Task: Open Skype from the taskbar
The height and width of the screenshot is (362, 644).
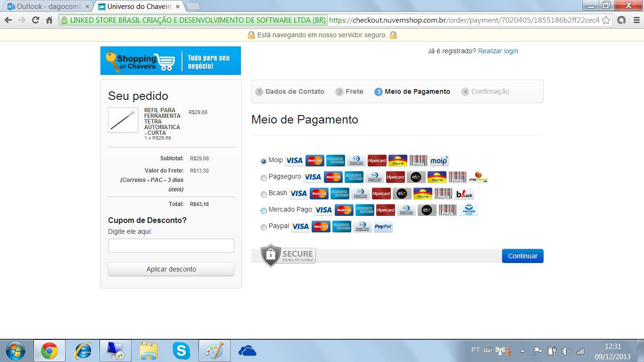Action: (x=182, y=351)
